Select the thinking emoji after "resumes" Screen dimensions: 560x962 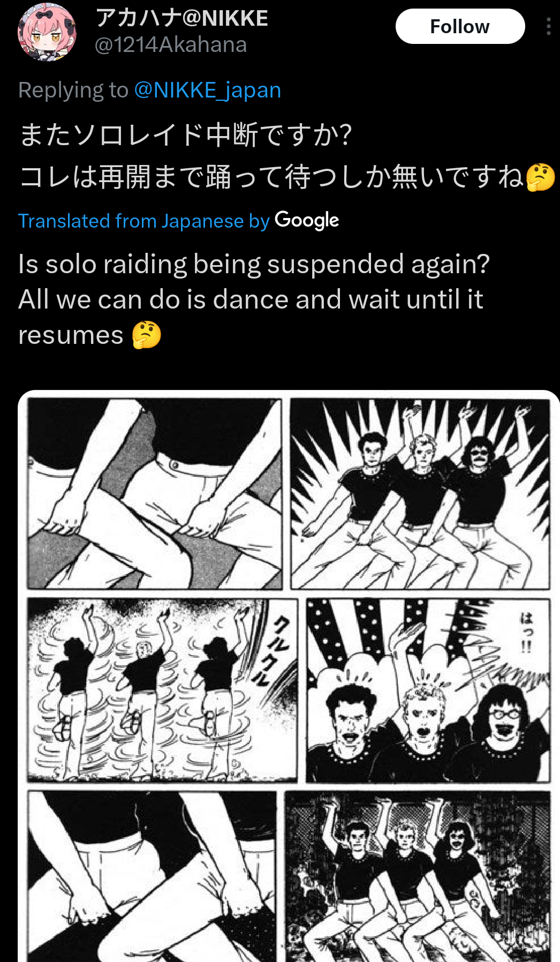point(147,335)
